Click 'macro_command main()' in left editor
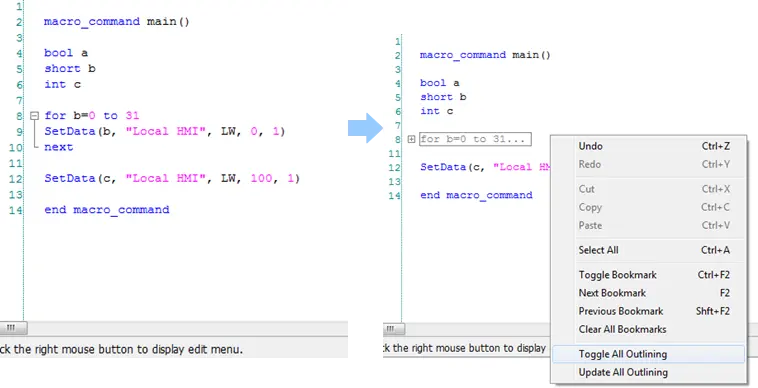 pyautogui.click(x=117, y=22)
